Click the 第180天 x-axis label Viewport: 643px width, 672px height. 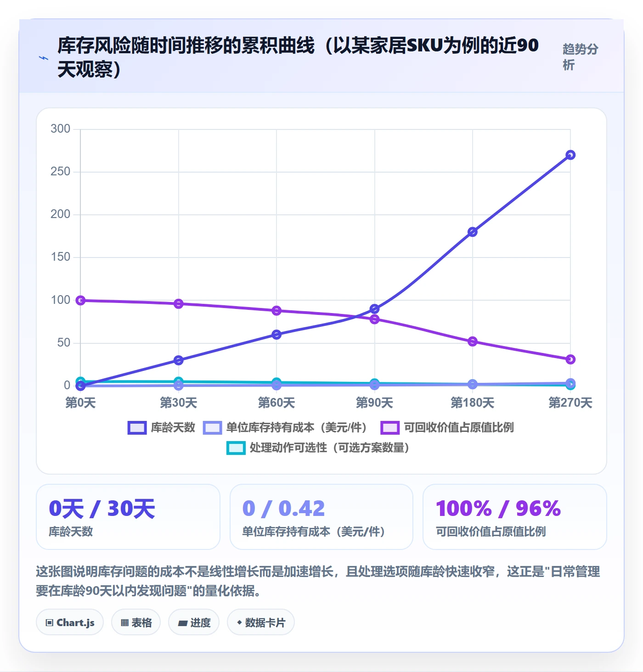pos(473,403)
